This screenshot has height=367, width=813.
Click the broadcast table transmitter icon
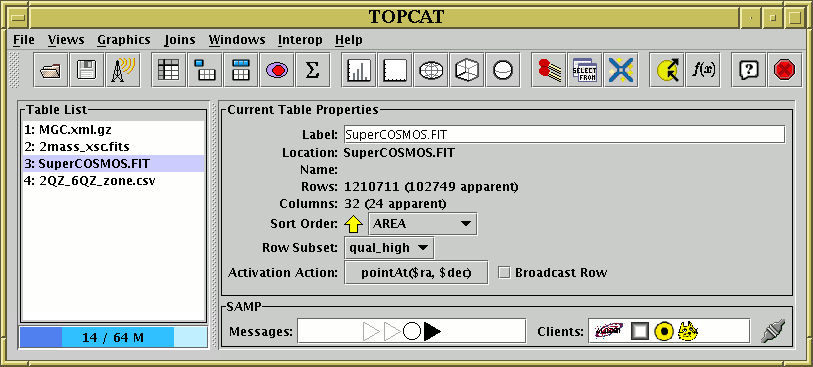click(x=123, y=70)
